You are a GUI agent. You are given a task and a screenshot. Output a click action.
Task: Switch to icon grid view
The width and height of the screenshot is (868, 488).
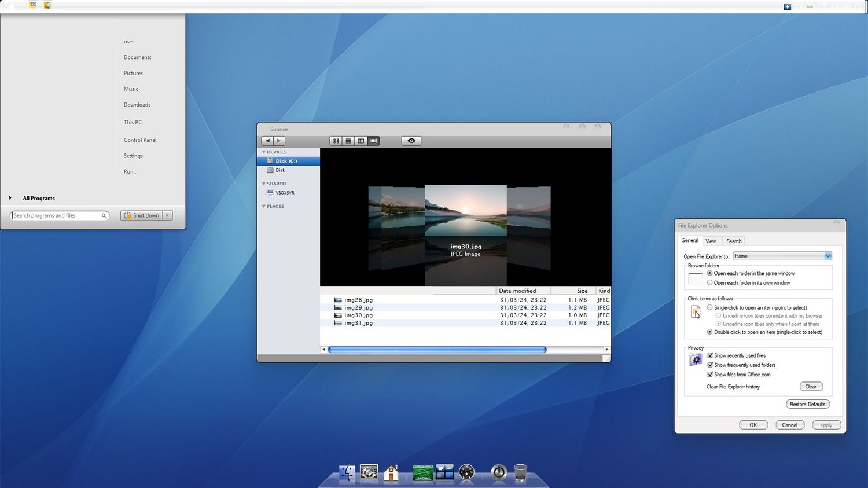(x=336, y=141)
